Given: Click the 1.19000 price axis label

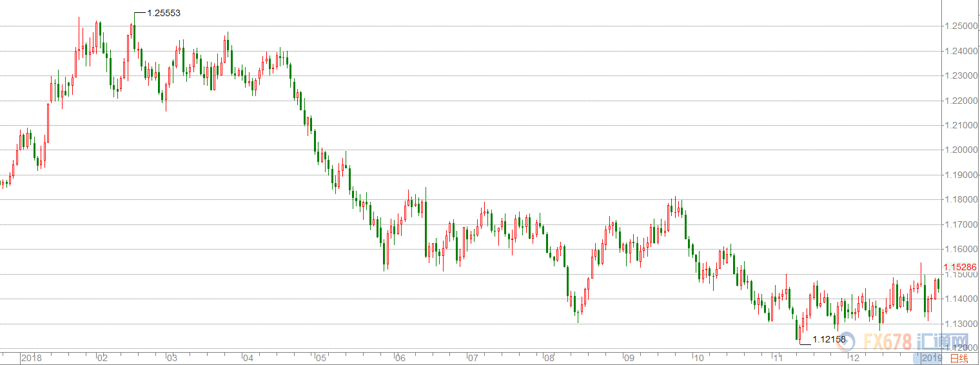Looking at the screenshot, I should (x=960, y=175).
